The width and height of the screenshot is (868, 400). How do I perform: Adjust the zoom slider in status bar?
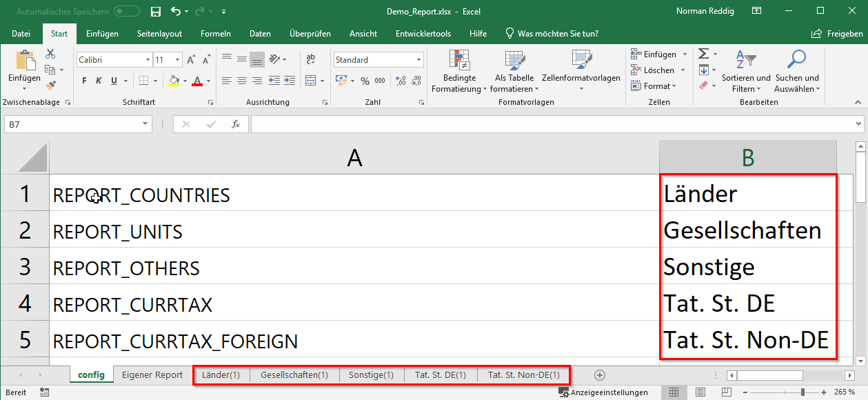803,392
